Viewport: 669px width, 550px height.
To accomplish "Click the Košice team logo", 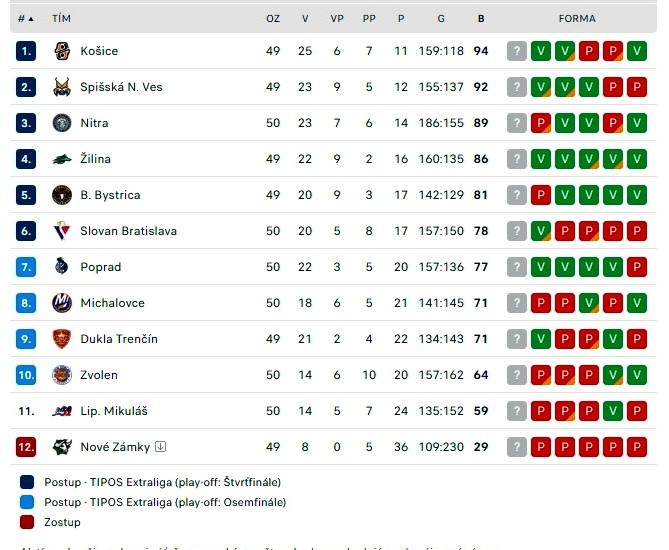I will coord(62,51).
